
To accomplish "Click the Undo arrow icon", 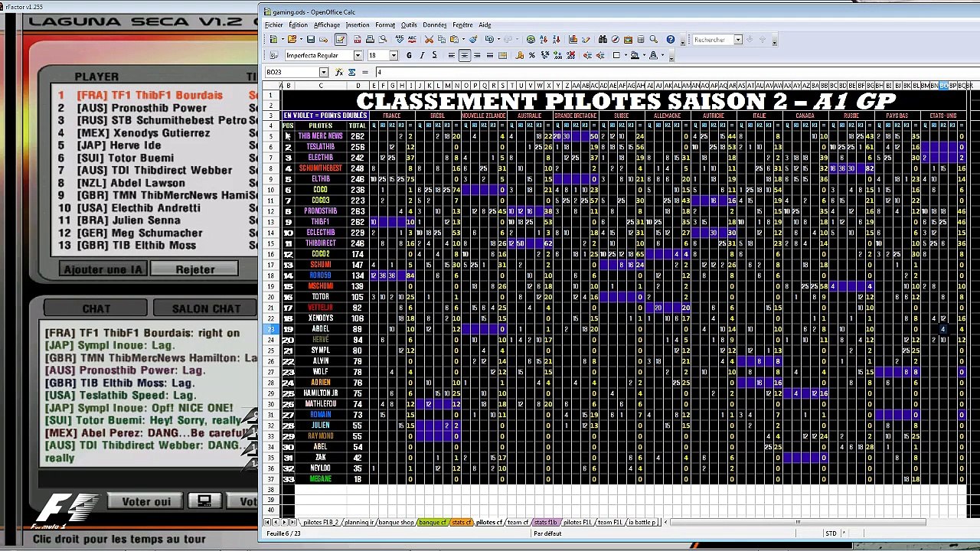I will click(489, 39).
